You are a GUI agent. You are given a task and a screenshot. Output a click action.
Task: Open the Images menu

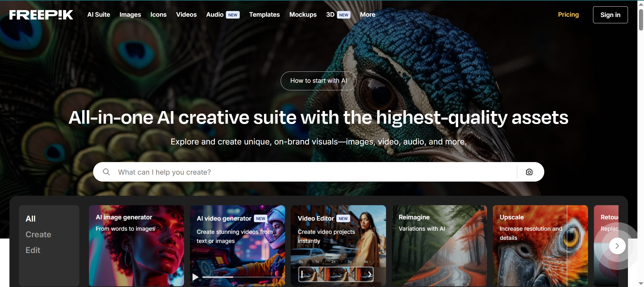(130, 14)
